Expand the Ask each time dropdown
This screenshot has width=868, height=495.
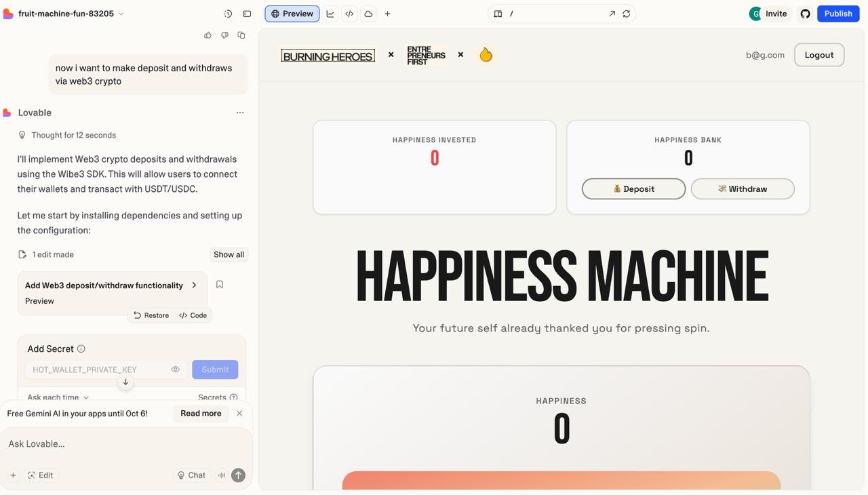tap(58, 397)
